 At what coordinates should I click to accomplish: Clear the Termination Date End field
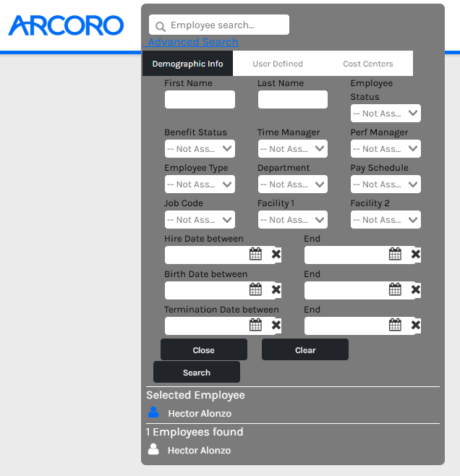coord(416,325)
